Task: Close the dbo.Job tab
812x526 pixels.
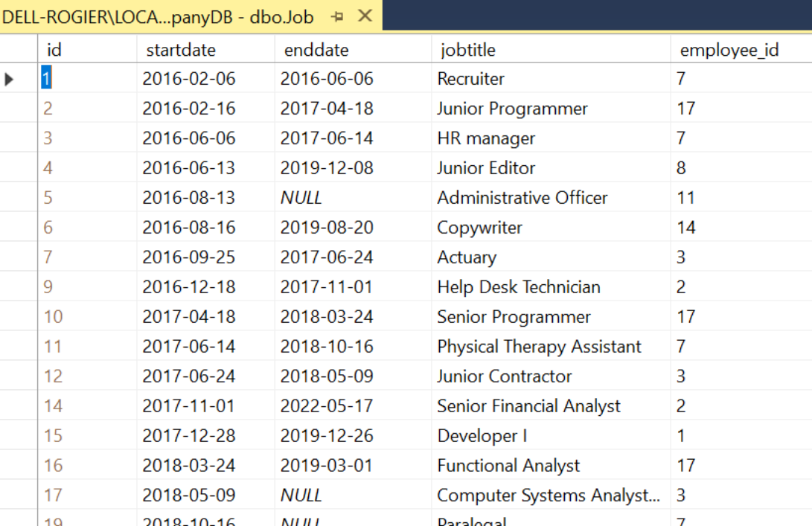Action: (x=365, y=16)
